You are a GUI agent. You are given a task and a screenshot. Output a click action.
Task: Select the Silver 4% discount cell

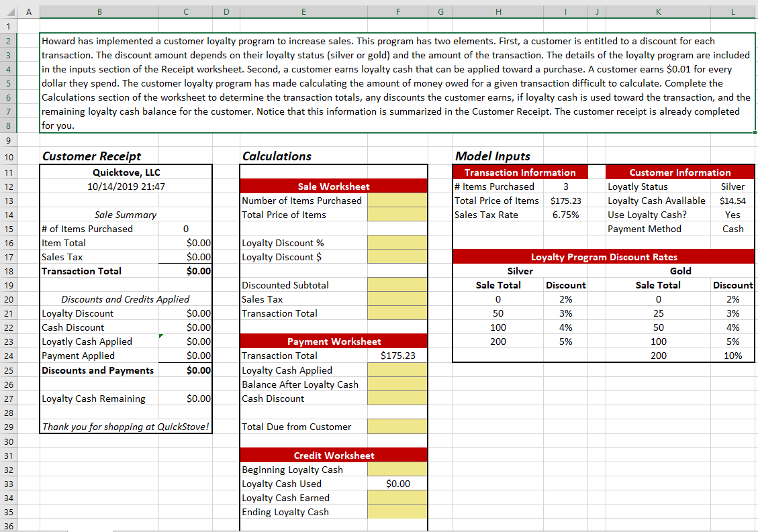tap(565, 327)
